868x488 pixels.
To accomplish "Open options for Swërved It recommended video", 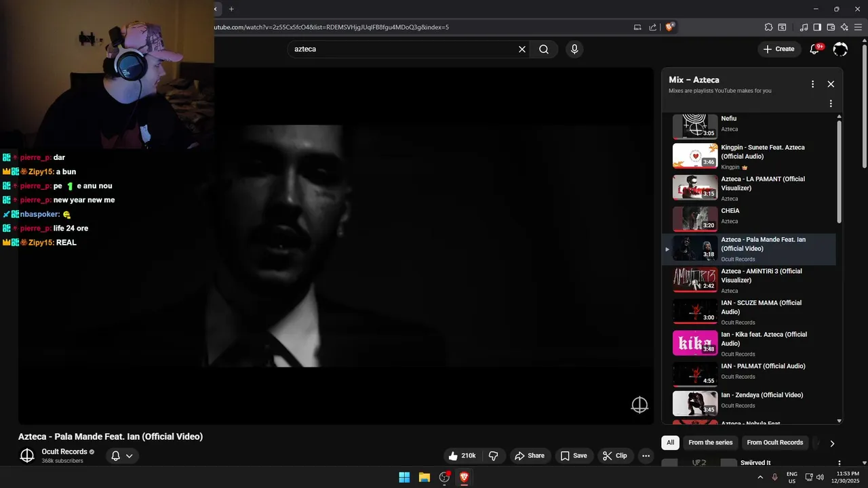I will point(840,464).
